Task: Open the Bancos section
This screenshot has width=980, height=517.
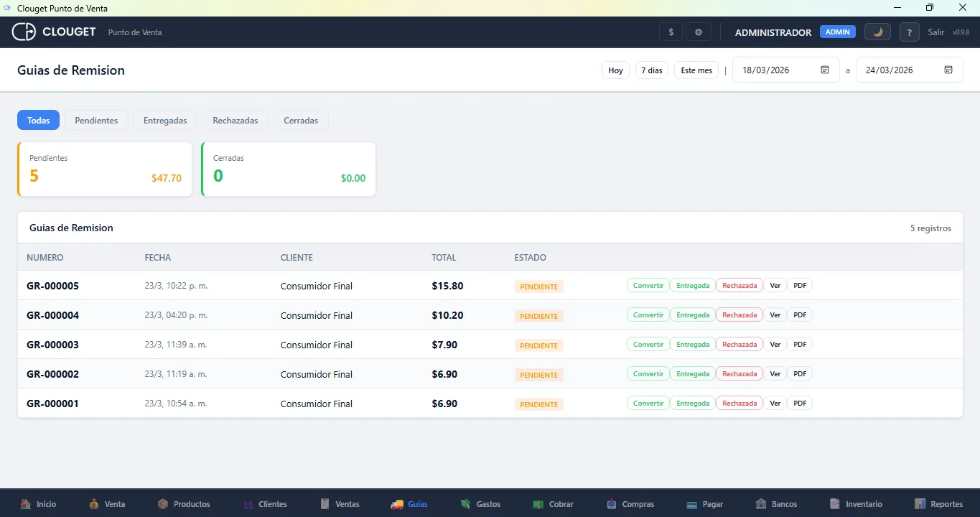Action: (x=776, y=504)
